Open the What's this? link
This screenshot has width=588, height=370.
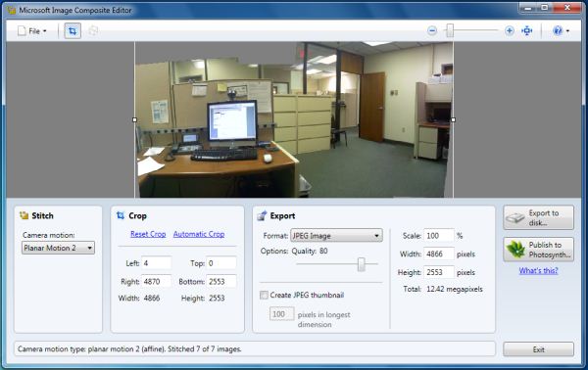click(x=538, y=270)
